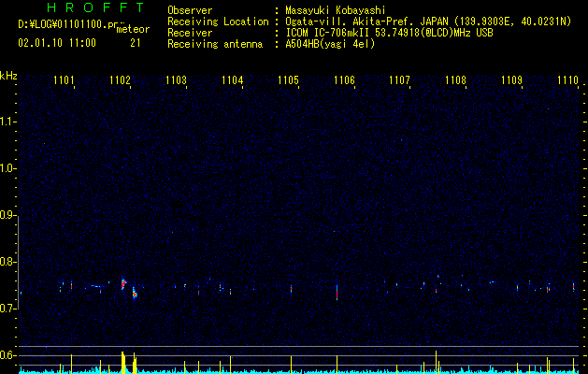Image resolution: width=588 pixels, height=374 pixels.
Task: Click the 0.6 kHz frequency label
Action: pyautogui.click(x=8, y=355)
